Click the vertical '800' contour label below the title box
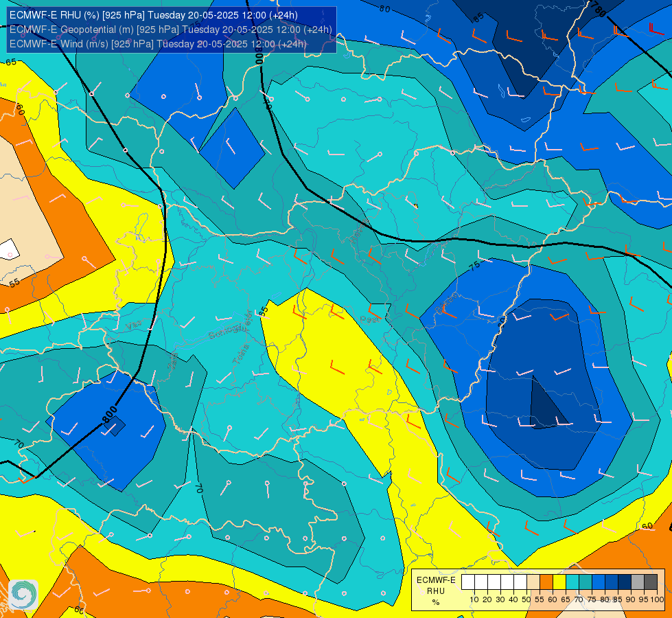This screenshot has width=672, height=618. click(259, 56)
